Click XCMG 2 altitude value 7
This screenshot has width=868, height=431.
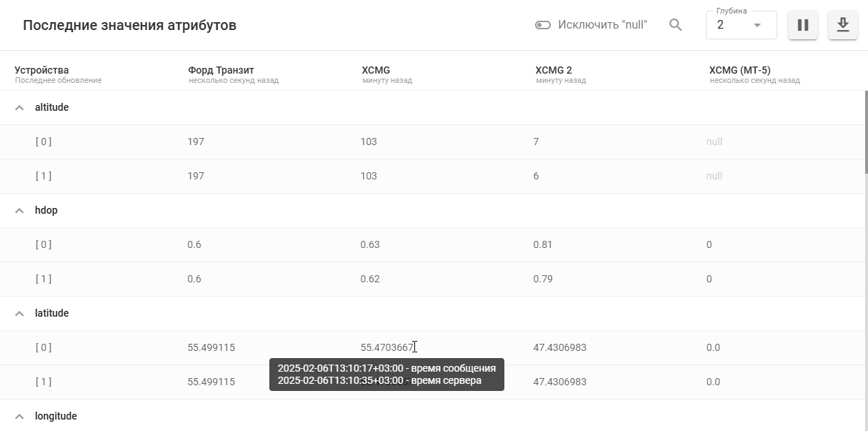coord(536,142)
